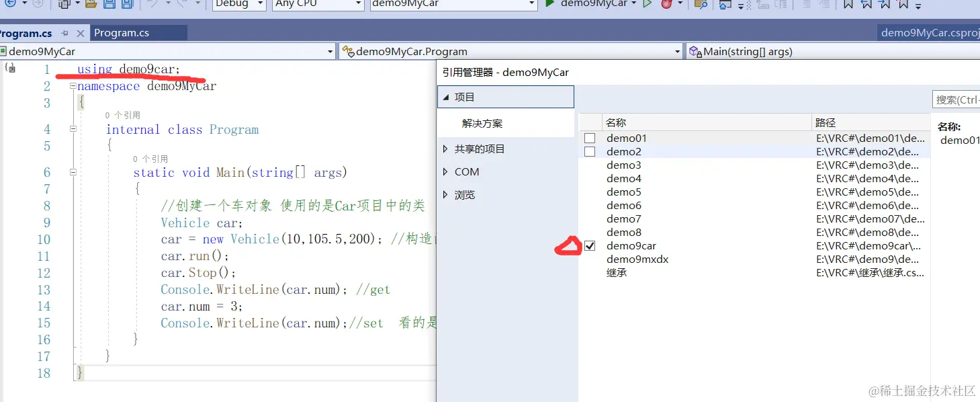
Task: Open the demo9MyCar project navigation dropdown
Action: (330, 51)
